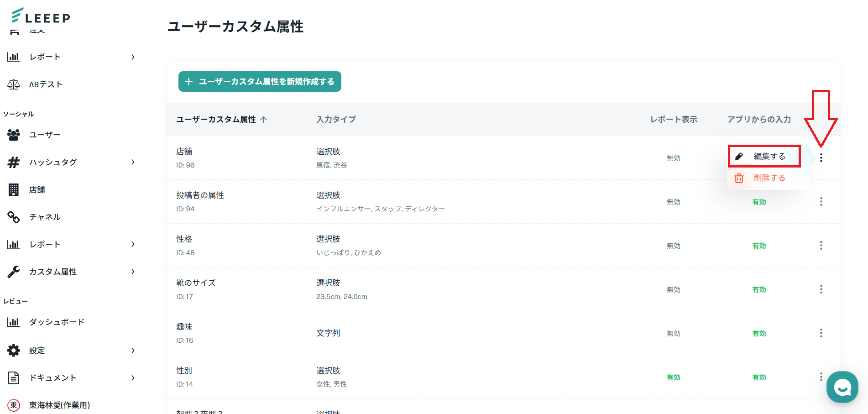Expand the カスタム属性 submenu chevron
The height and width of the screenshot is (414, 868).
(x=133, y=272)
